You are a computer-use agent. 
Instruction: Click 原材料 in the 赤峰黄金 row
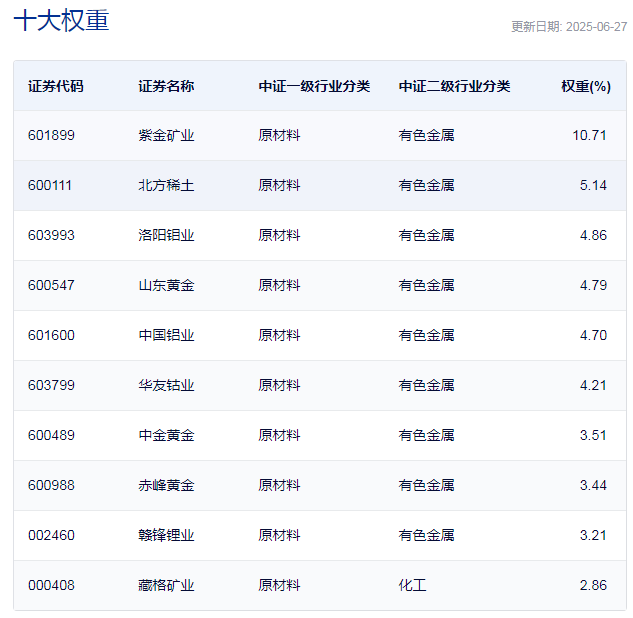click(x=279, y=485)
